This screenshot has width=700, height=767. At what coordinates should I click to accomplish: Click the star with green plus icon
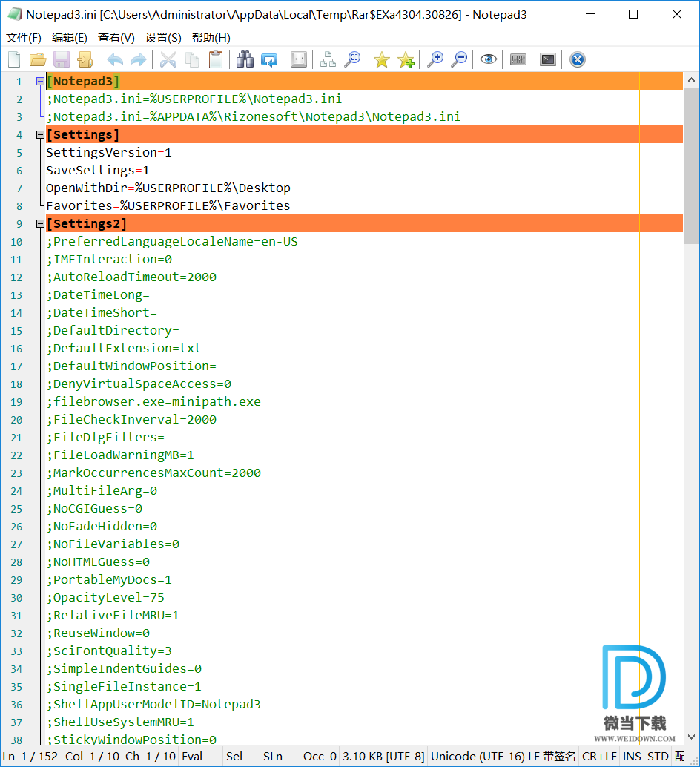(406, 59)
